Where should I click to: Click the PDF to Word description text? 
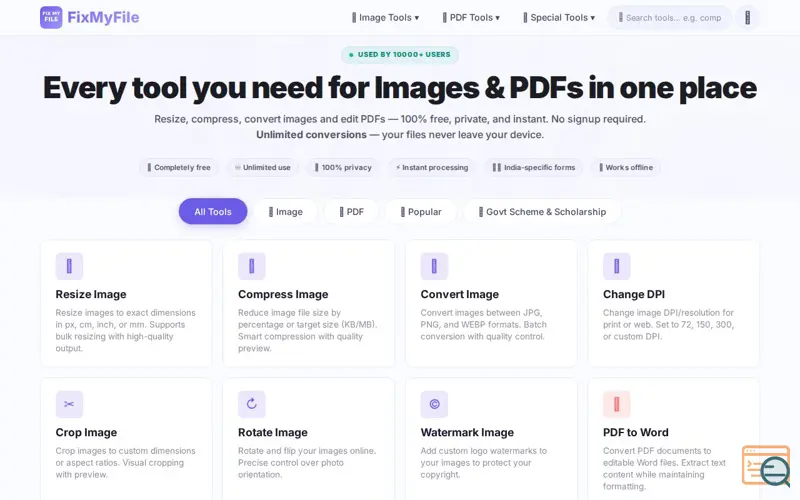[664, 468]
